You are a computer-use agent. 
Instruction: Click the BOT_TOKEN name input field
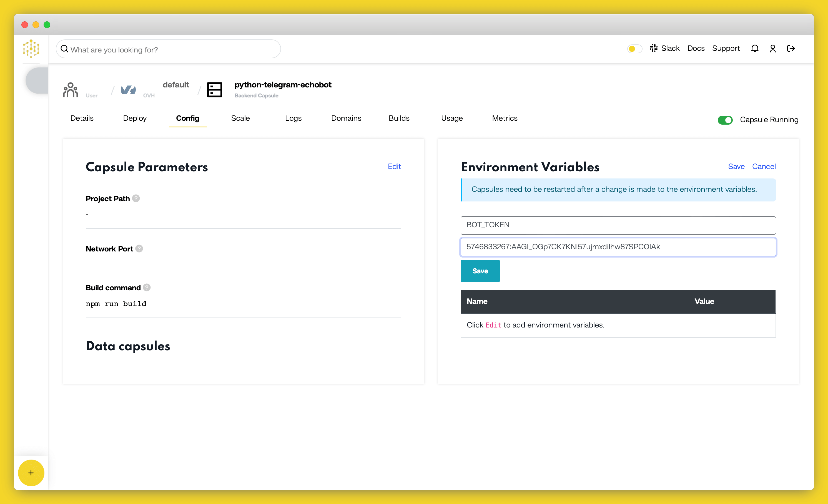coord(618,225)
